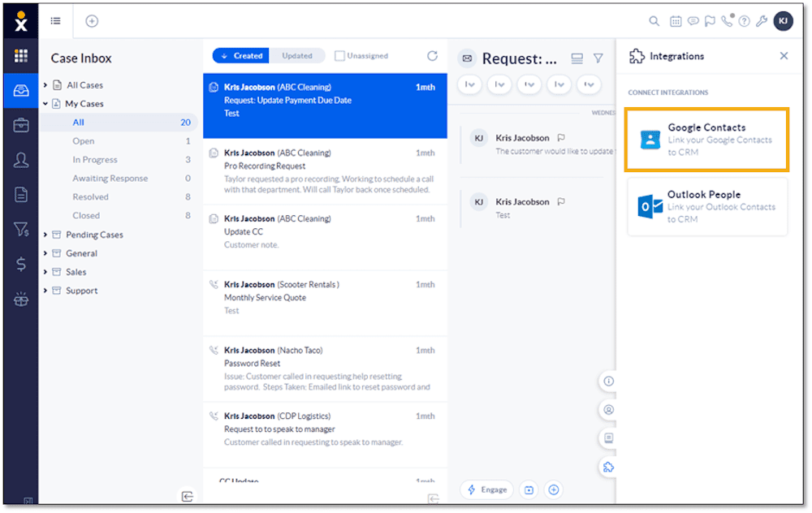
Task: Flag Kris Jacobson's Test comment
Action: (561, 201)
